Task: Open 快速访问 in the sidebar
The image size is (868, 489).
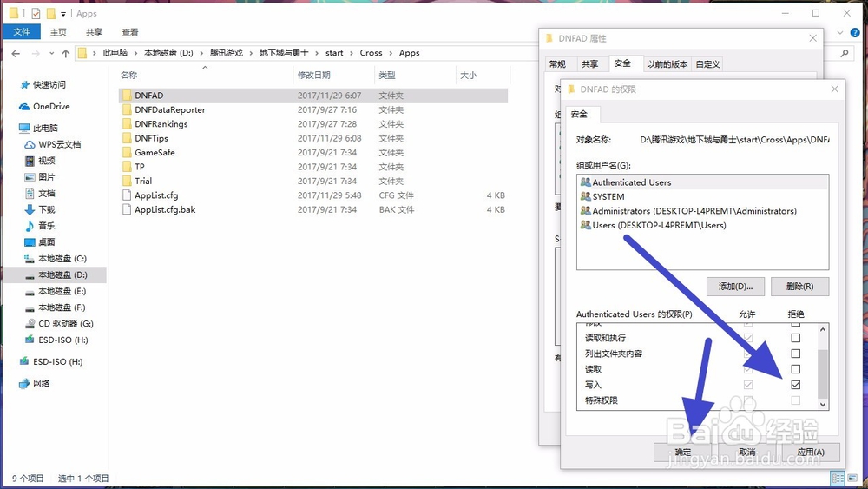Action: click(43, 85)
